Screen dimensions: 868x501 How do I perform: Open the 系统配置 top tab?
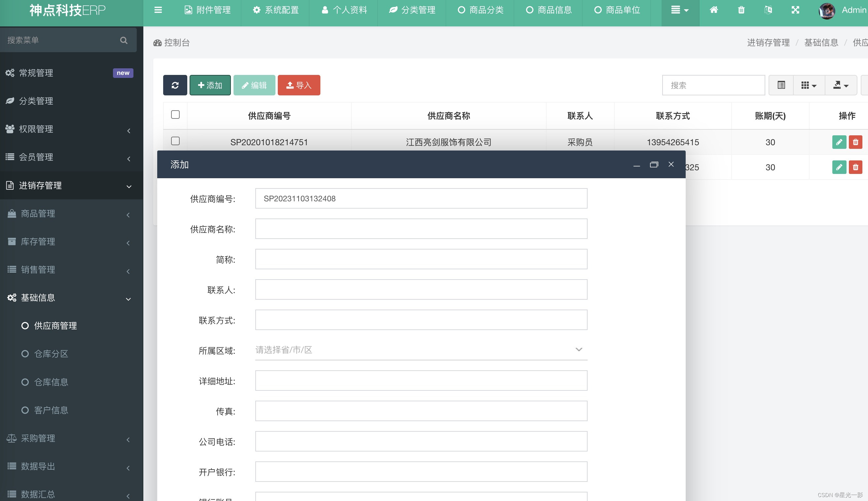coord(275,10)
